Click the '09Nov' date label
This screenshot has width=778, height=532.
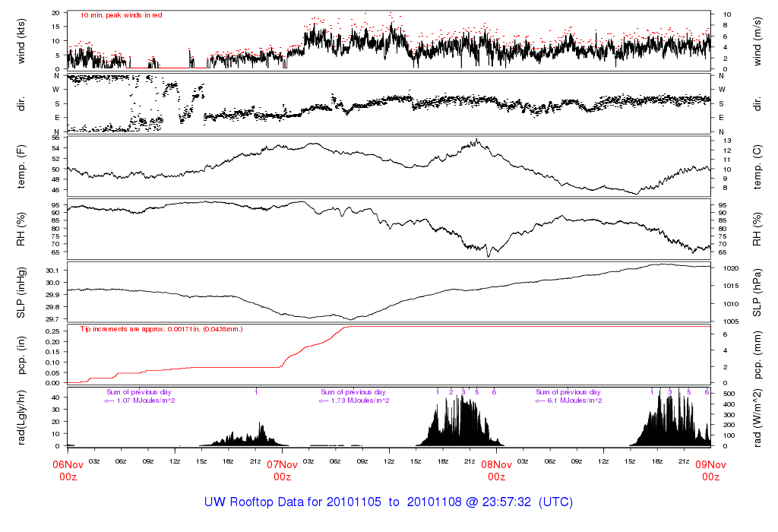pyautogui.click(x=710, y=464)
